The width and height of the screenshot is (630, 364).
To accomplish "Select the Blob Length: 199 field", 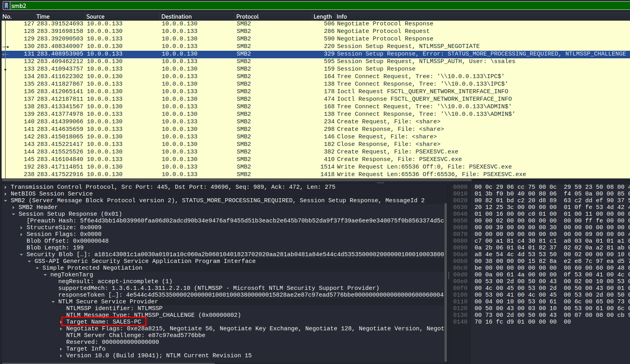I will pyautogui.click(x=55, y=248).
